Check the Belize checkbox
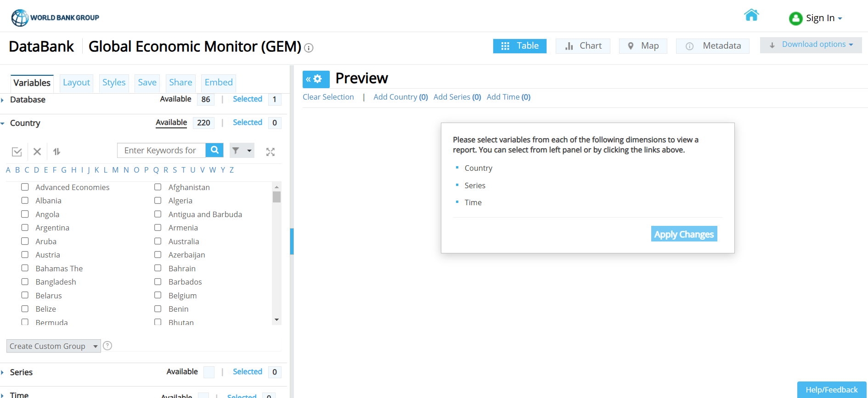Viewport: 868px width, 398px height. click(x=25, y=308)
